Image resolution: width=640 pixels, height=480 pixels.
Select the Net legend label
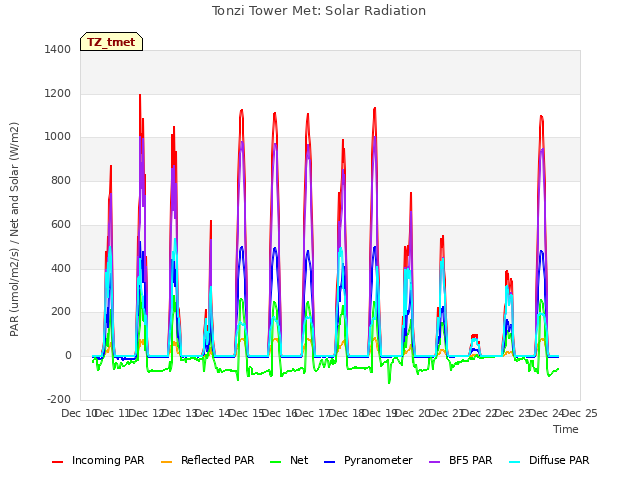click(x=299, y=460)
